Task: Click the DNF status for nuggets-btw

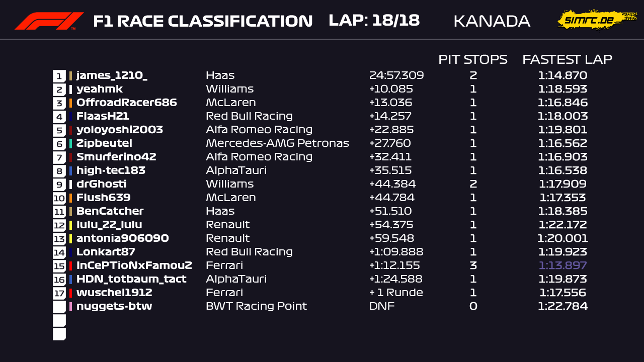Action: (382, 307)
